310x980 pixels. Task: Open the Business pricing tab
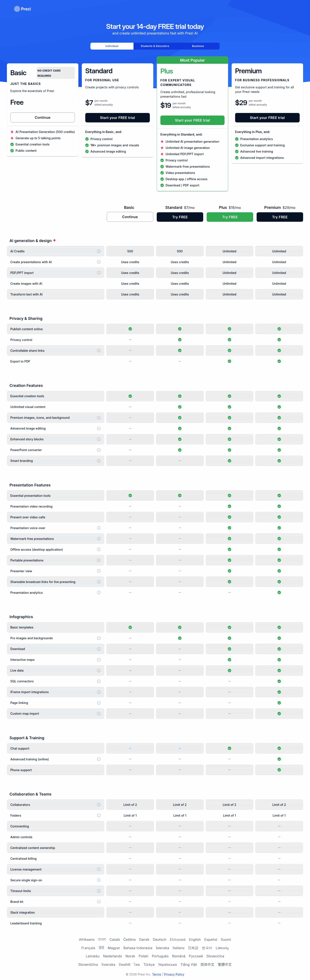coord(198,46)
